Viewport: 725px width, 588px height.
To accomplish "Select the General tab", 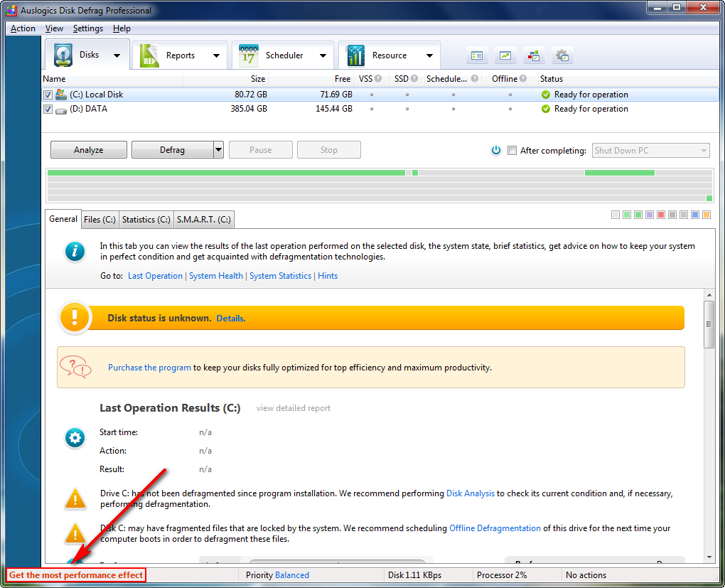I will (x=63, y=219).
